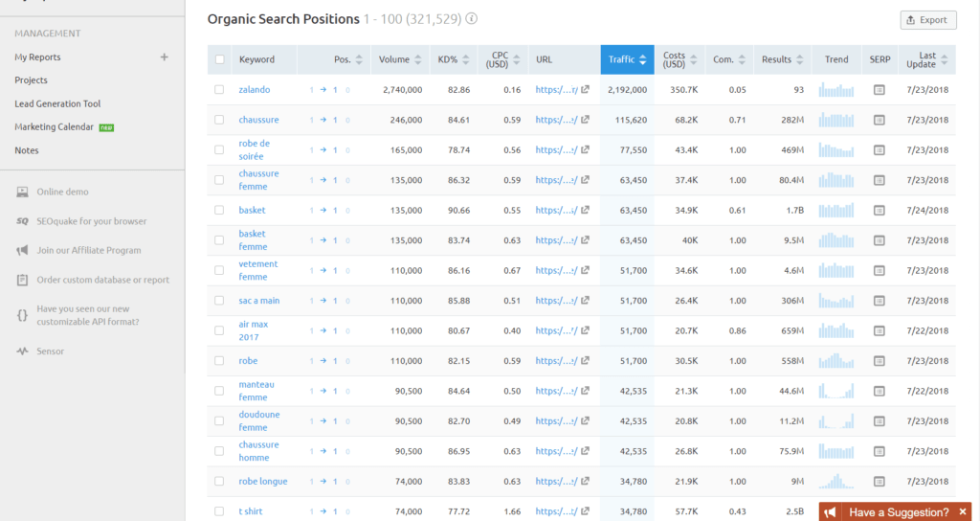980x521 pixels.
Task: Click the Export button
Action: tap(927, 20)
